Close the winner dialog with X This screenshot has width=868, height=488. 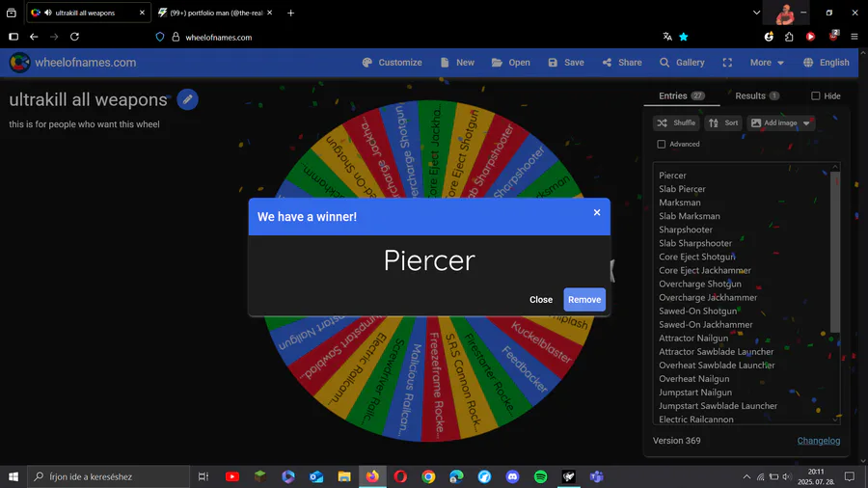pos(597,212)
